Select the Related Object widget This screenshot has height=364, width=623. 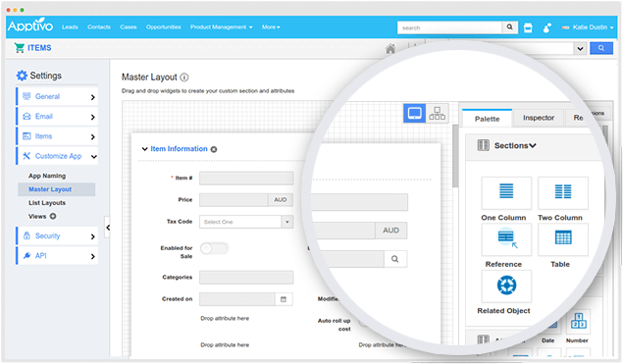[506, 286]
